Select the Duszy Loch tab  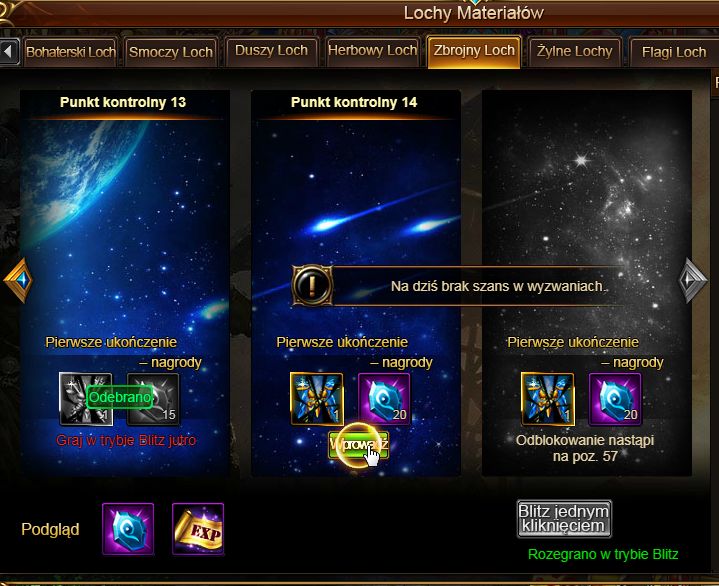click(271, 51)
